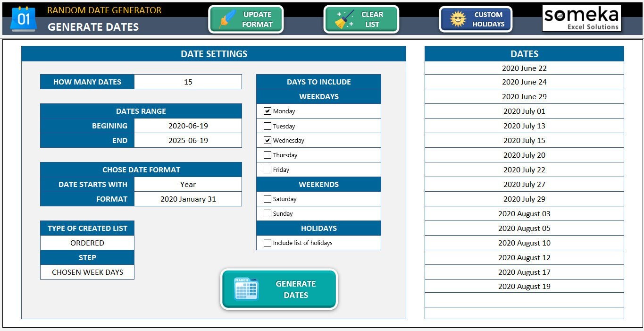Click the Generate Dates button
The height and width of the screenshot is (331, 644).
pyautogui.click(x=279, y=289)
